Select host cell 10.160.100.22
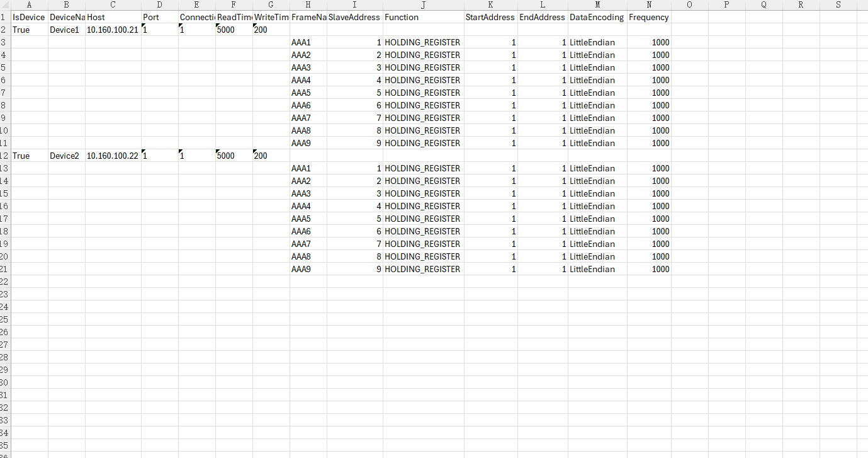 pyautogui.click(x=112, y=156)
